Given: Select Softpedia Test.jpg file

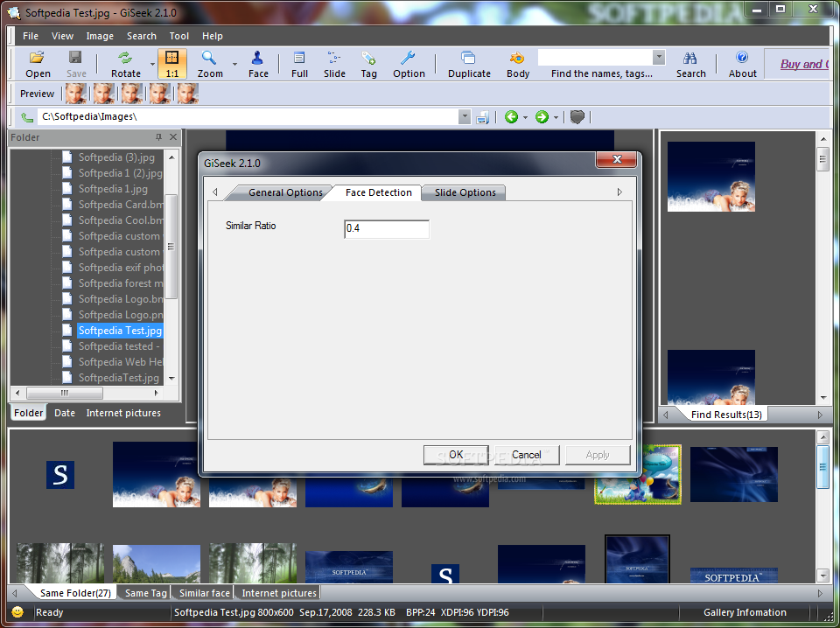Looking at the screenshot, I should [x=120, y=331].
